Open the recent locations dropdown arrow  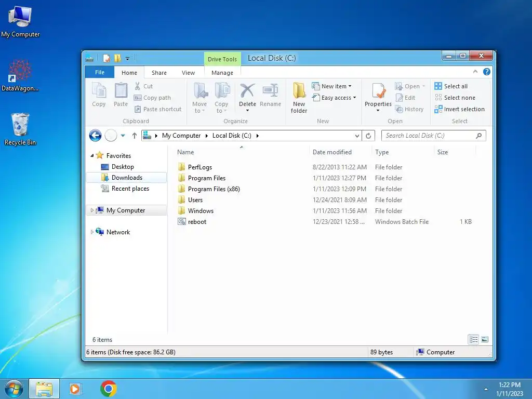[123, 136]
